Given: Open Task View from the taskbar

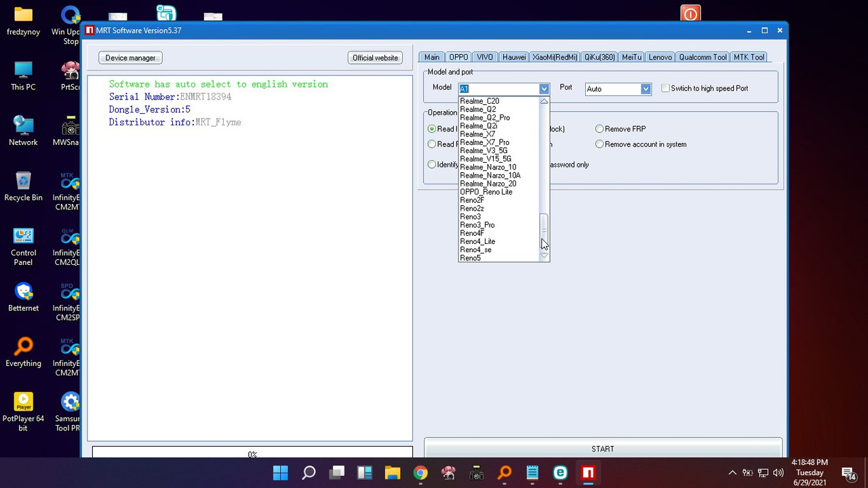Looking at the screenshot, I should tap(336, 472).
